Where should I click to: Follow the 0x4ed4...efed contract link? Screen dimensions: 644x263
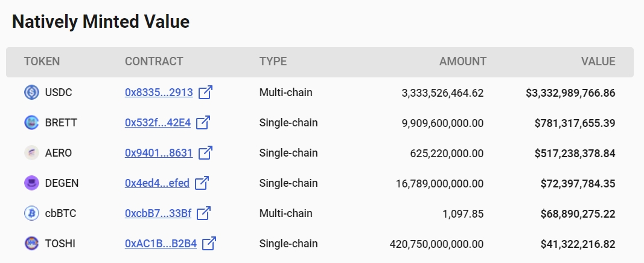click(157, 183)
